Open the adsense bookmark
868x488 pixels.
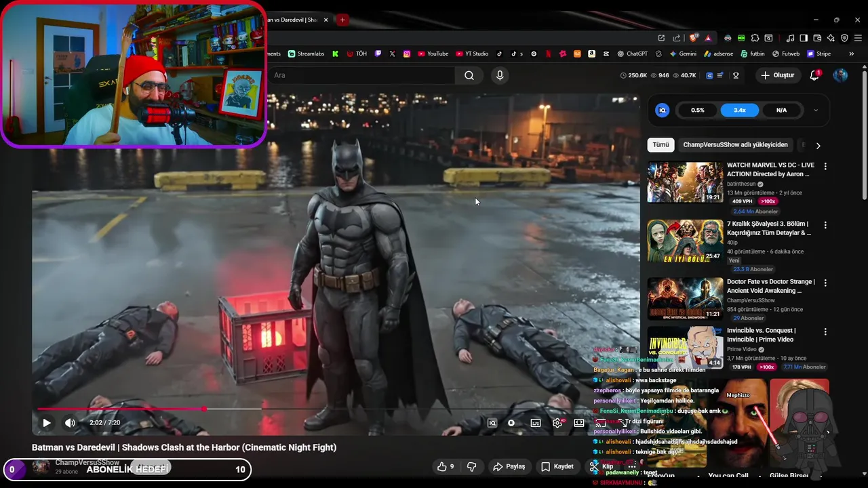pyautogui.click(x=718, y=54)
